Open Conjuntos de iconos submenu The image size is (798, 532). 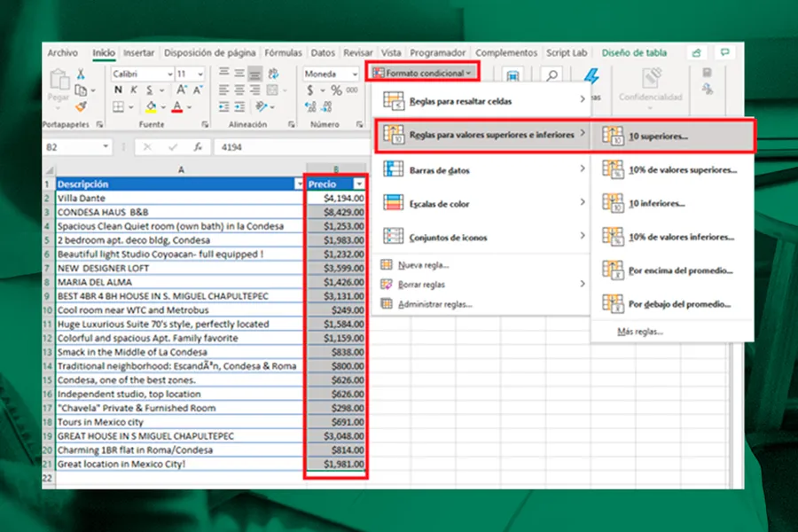482,238
